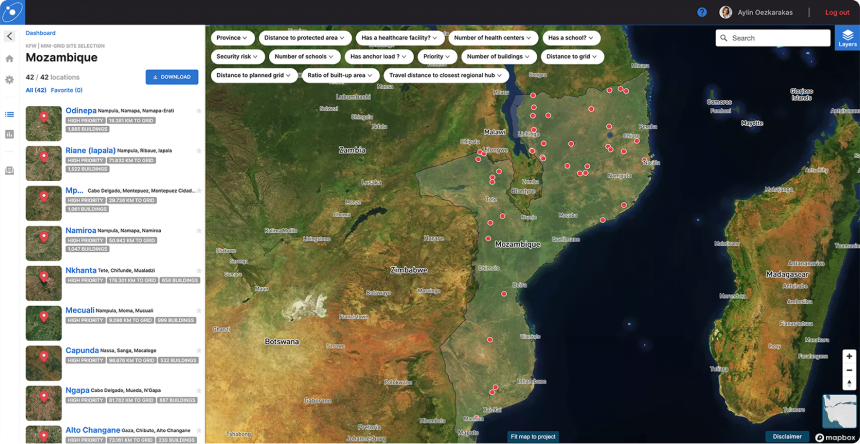Expand the Province filter dropdown
Viewport: 860px width, 444px height.
click(x=232, y=38)
